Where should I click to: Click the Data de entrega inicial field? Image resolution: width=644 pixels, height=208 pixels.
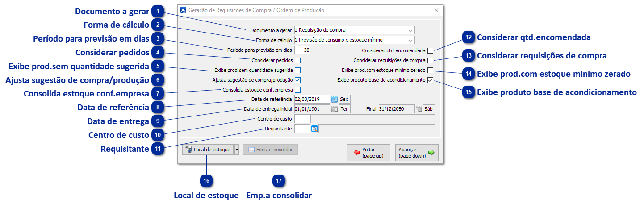pyautogui.click(x=312, y=109)
